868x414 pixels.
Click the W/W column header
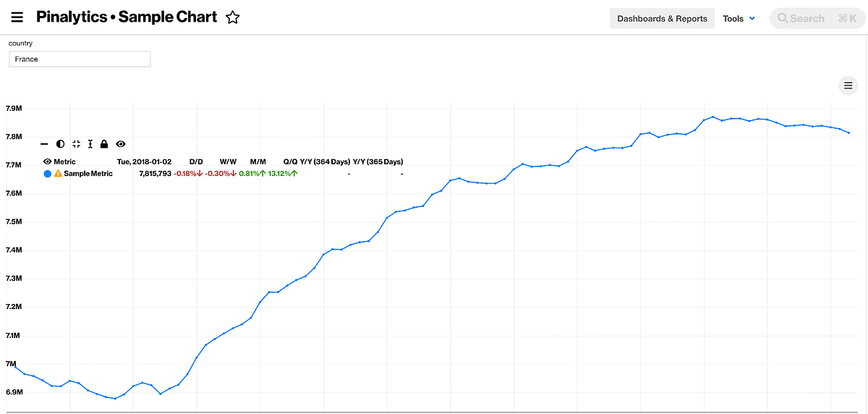tap(228, 161)
